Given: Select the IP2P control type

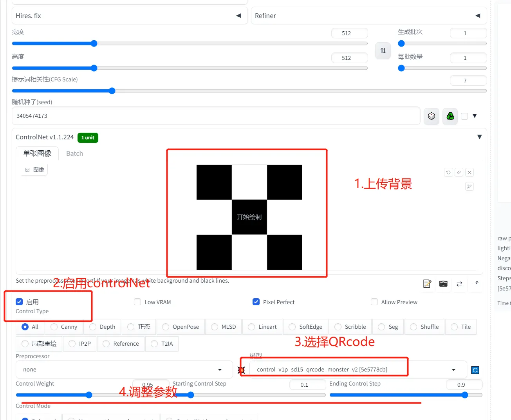Looking at the screenshot, I should [79, 344].
